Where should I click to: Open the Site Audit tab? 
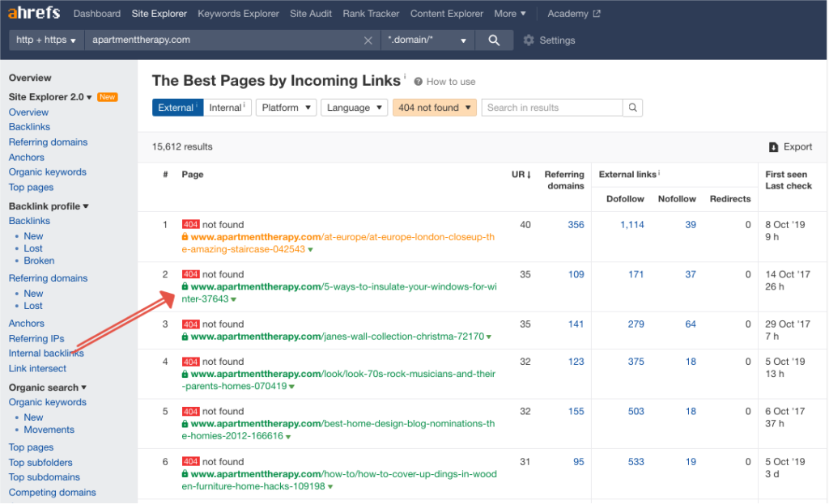pos(311,14)
